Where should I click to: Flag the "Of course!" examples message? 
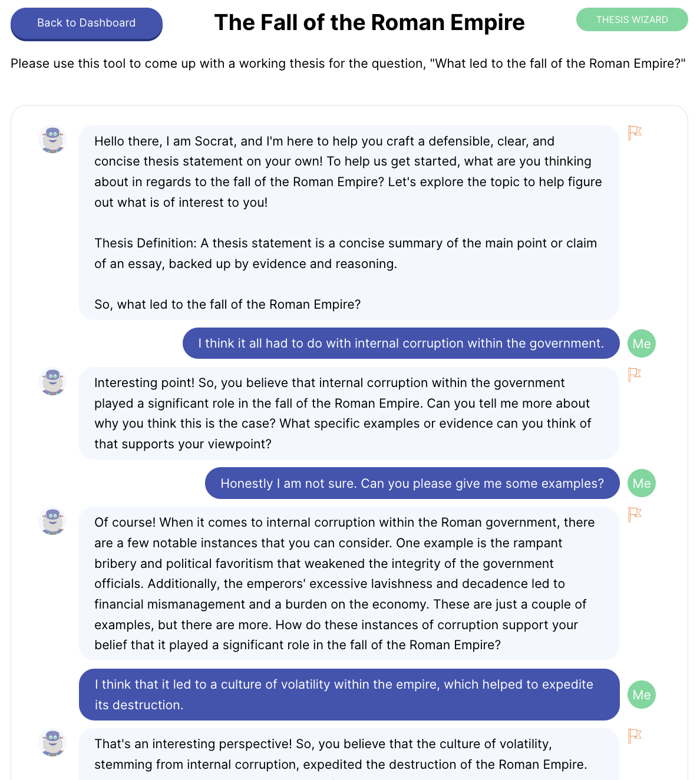point(634,514)
